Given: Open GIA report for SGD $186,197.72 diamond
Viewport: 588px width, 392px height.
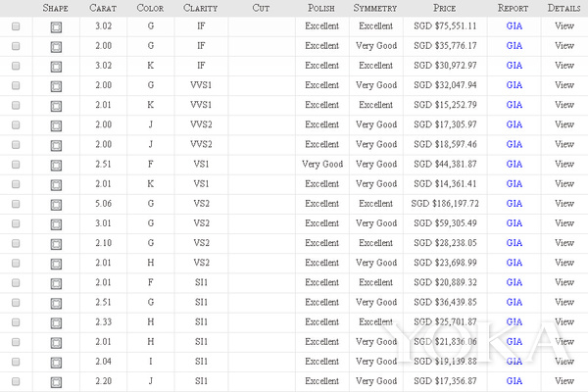Looking at the screenshot, I should [x=514, y=203].
